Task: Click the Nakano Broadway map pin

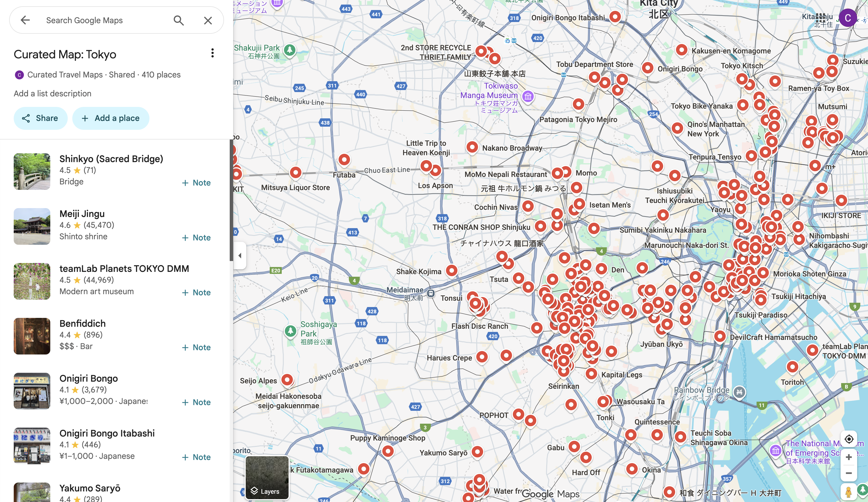Action: pos(472,147)
